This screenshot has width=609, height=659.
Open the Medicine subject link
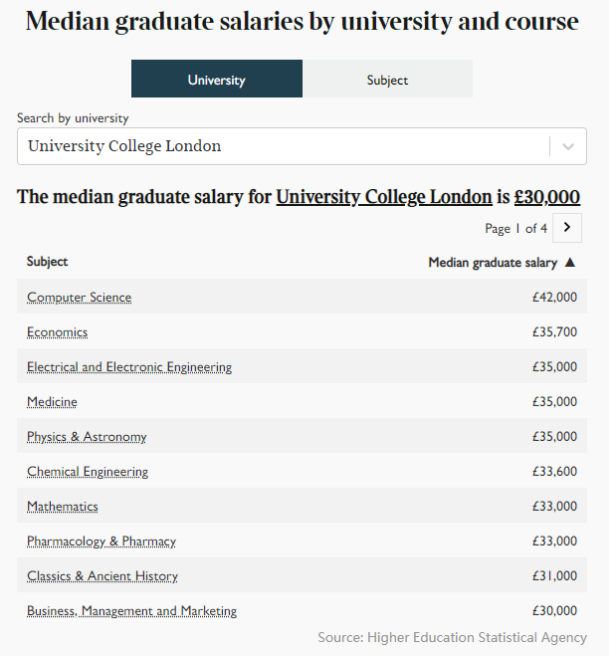[x=52, y=402]
